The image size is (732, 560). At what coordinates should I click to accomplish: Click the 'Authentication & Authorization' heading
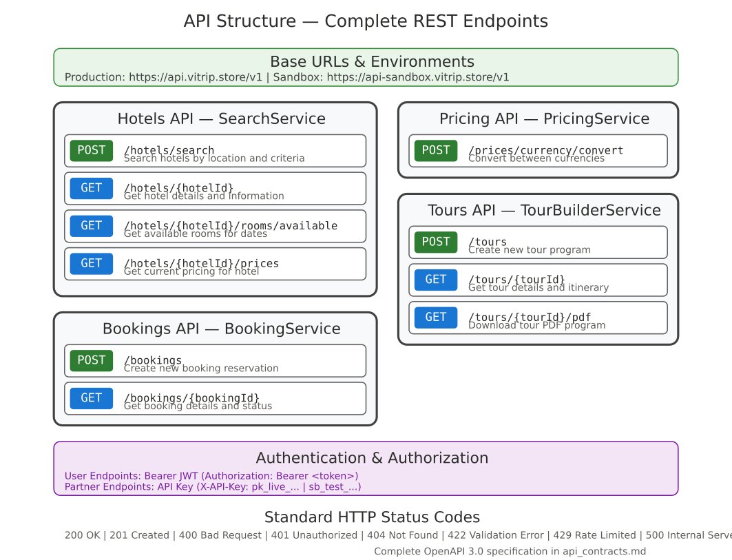tap(372, 458)
